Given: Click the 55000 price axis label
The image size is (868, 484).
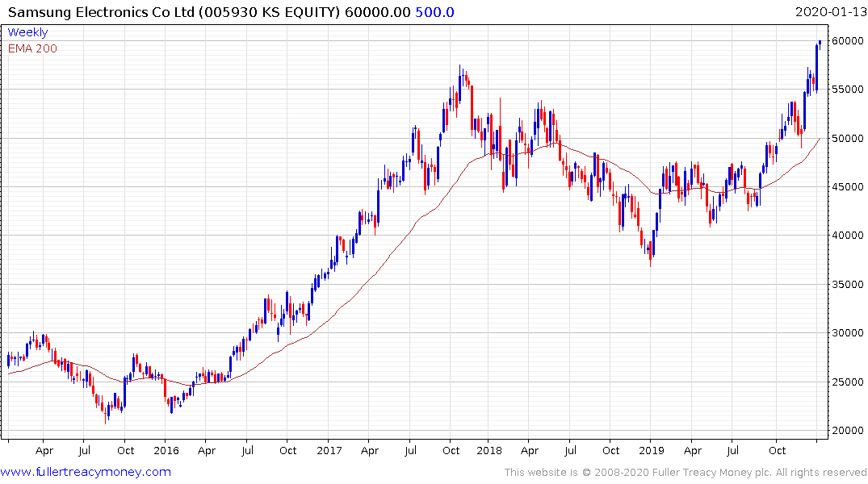Looking at the screenshot, I should click(847, 89).
